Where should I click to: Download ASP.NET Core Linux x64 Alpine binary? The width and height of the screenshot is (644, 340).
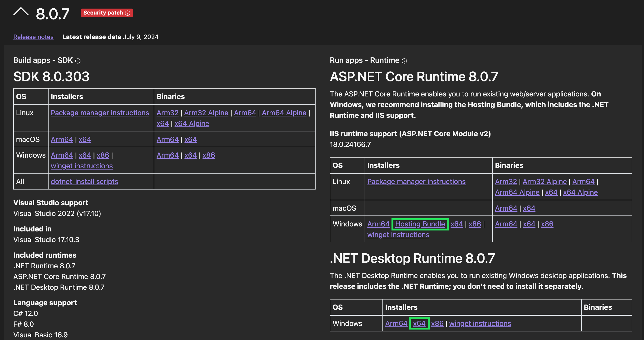pyautogui.click(x=580, y=192)
